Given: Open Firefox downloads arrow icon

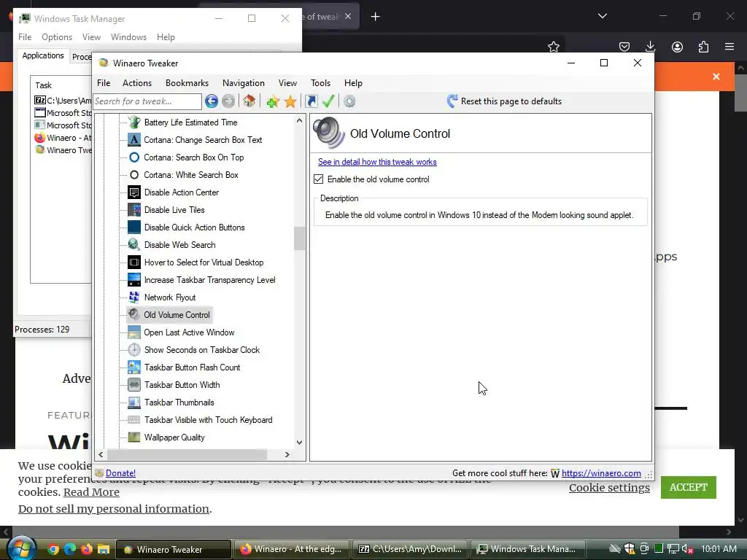Looking at the screenshot, I should tap(650, 47).
